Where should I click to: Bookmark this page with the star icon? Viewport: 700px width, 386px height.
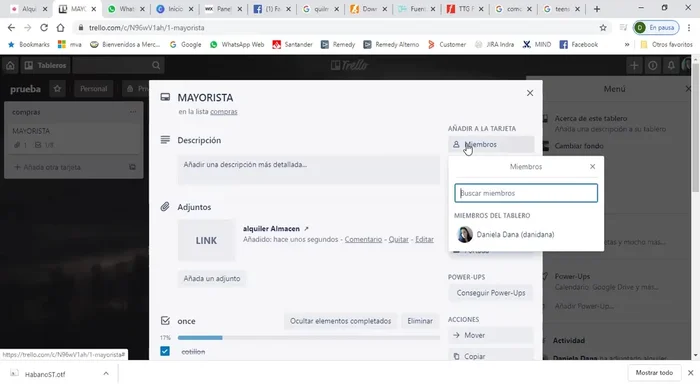[x=603, y=28]
